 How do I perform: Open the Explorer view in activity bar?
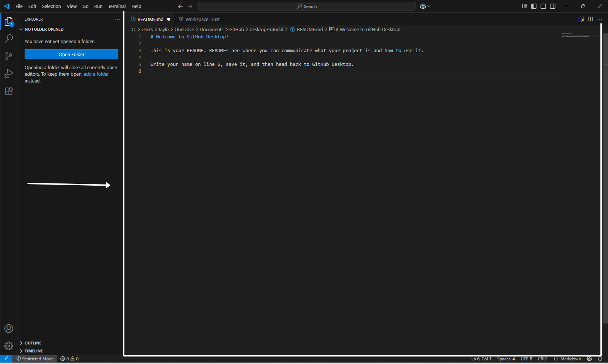tap(9, 22)
